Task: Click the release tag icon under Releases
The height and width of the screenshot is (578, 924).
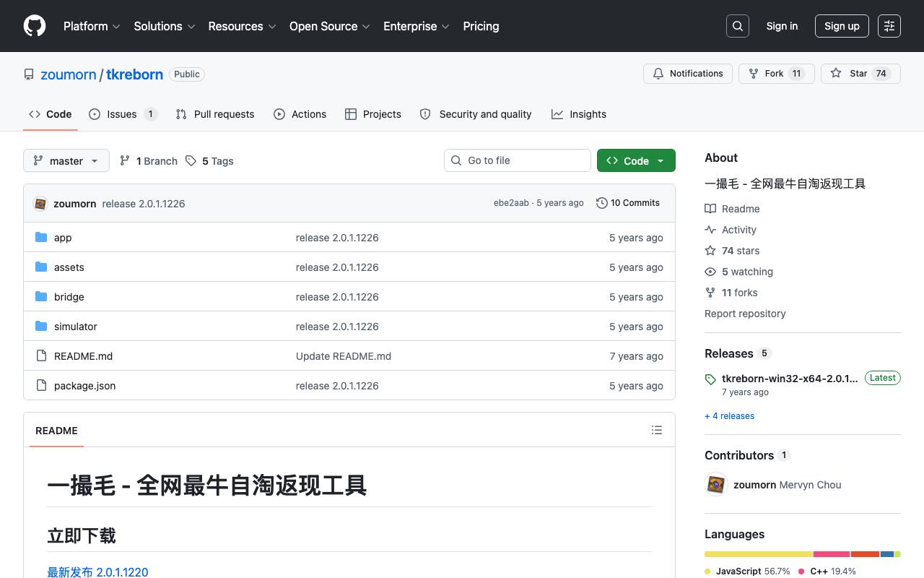Action: click(710, 379)
